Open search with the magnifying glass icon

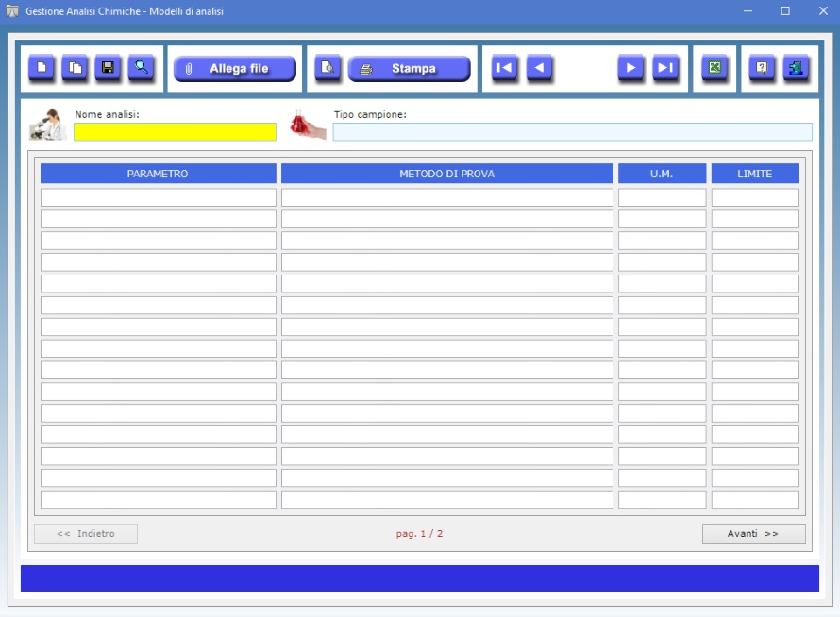[142, 68]
